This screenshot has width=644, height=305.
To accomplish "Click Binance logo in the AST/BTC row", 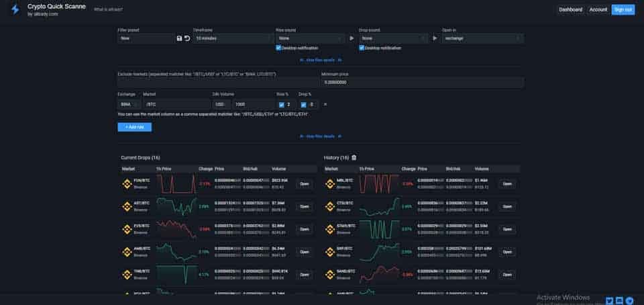I will [127, 206].
